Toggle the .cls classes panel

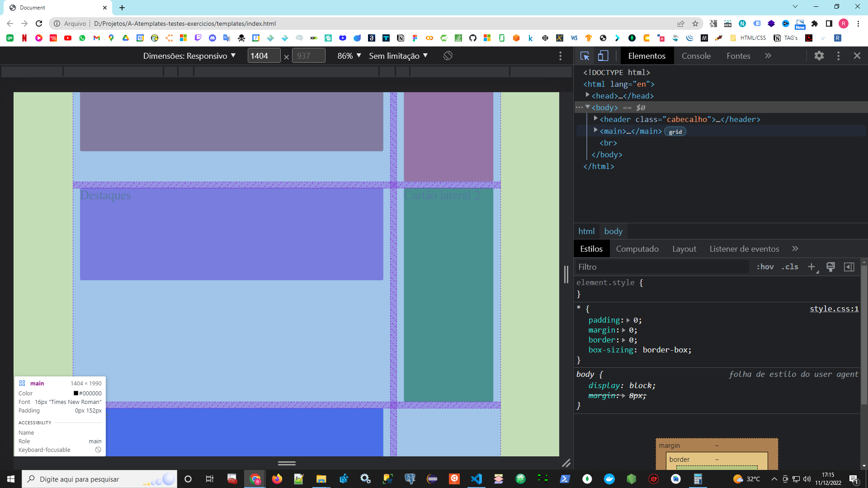point(790,267)
